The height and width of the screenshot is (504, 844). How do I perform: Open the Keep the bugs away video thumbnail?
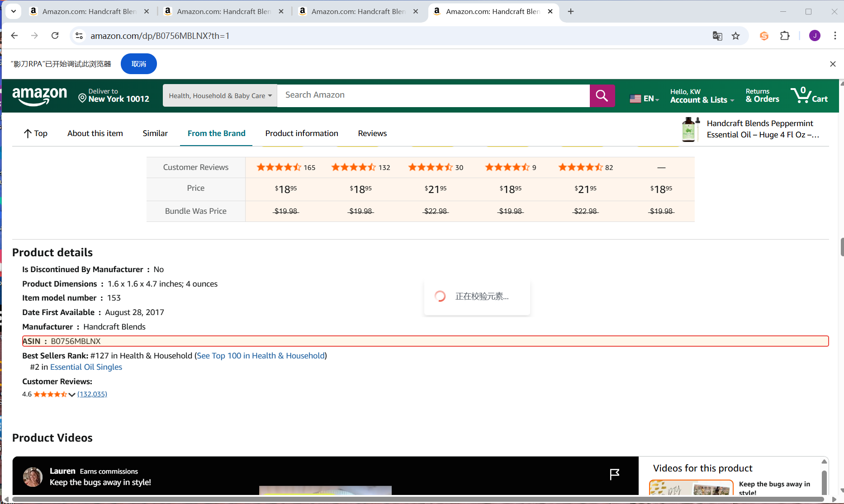point(691,487)
